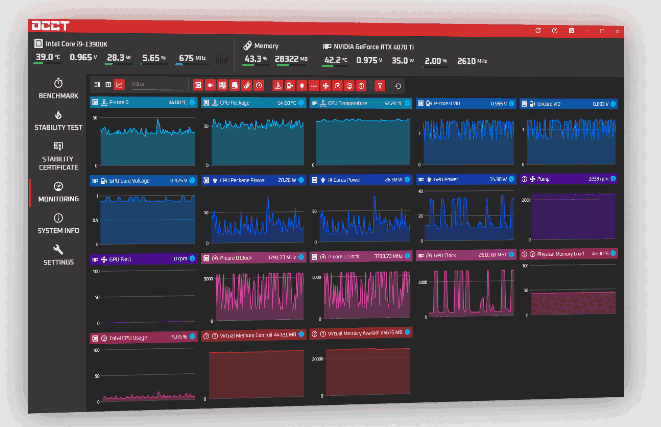Select the GPU Fan1 card header

(x=144, y=259)
